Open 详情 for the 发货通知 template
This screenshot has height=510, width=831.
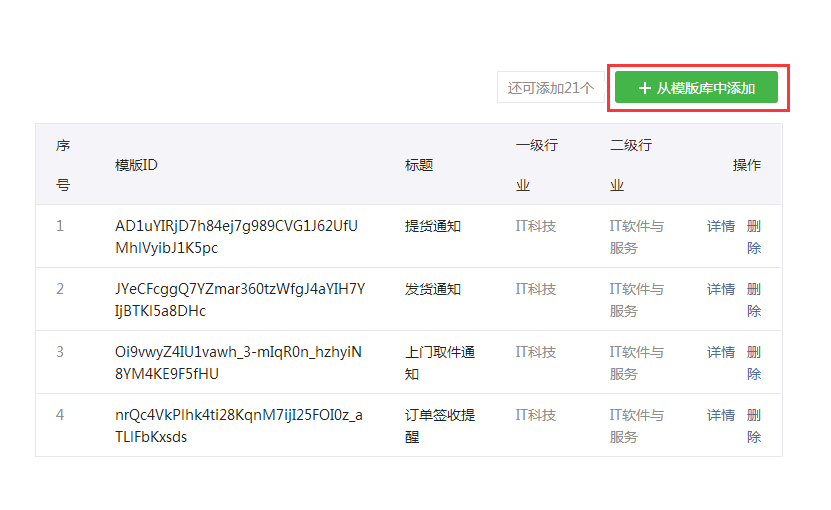coord(721,289)
